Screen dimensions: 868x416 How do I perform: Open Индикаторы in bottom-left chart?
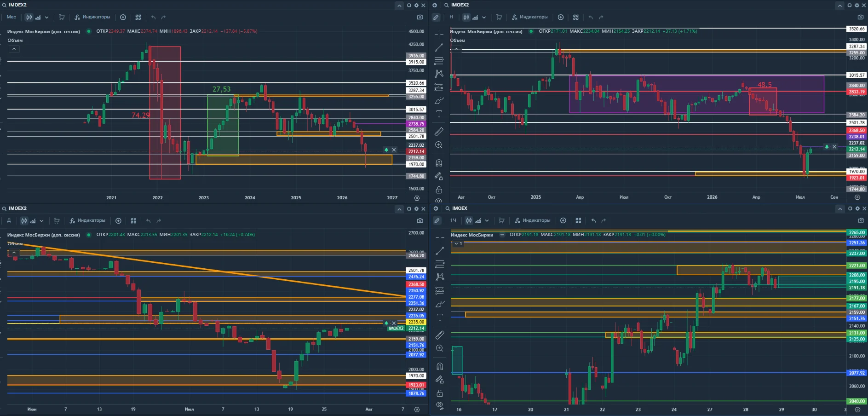coord(87,220)
